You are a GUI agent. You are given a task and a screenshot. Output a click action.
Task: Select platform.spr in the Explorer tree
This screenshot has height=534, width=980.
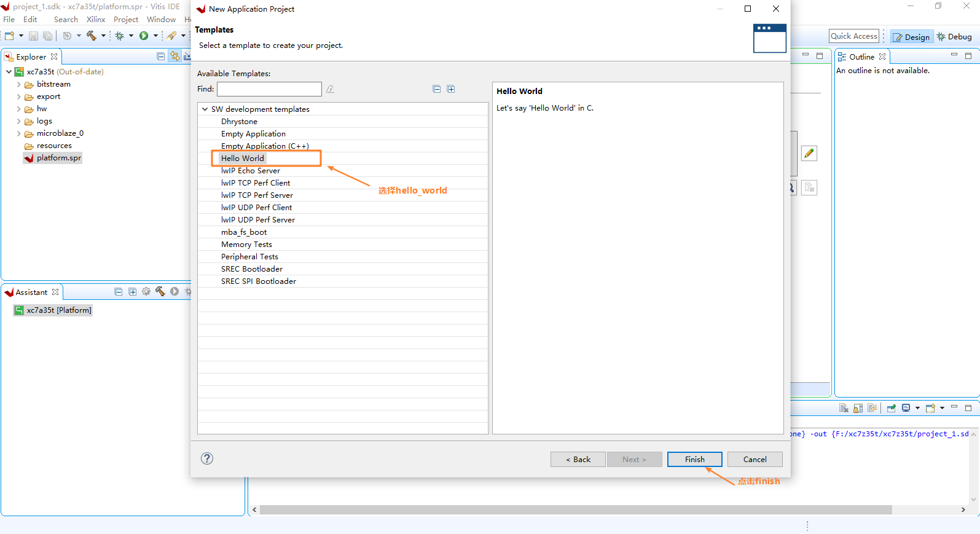53,158
